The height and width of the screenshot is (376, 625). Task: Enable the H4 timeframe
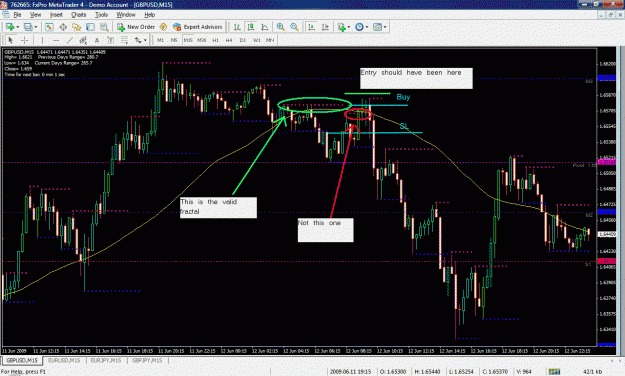pos(229,40)
